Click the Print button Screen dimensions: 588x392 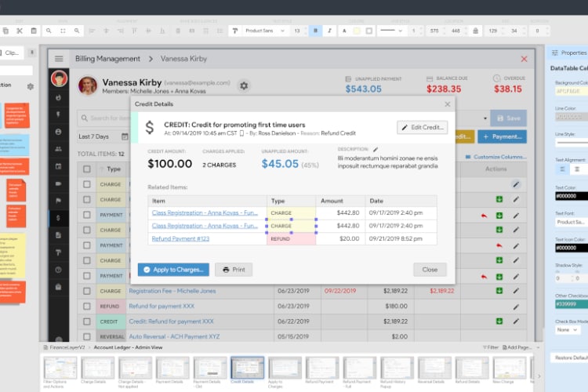234,270
